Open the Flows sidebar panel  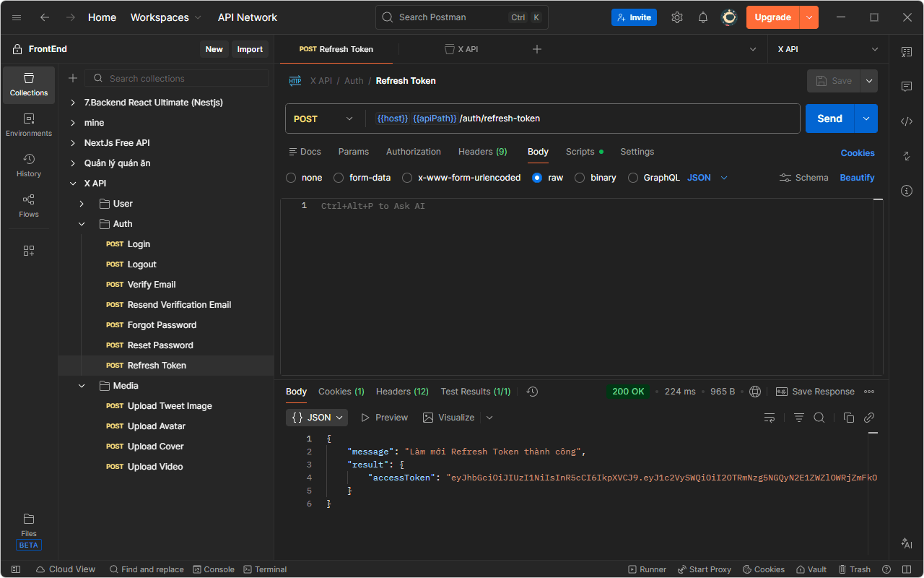point(29,206)
